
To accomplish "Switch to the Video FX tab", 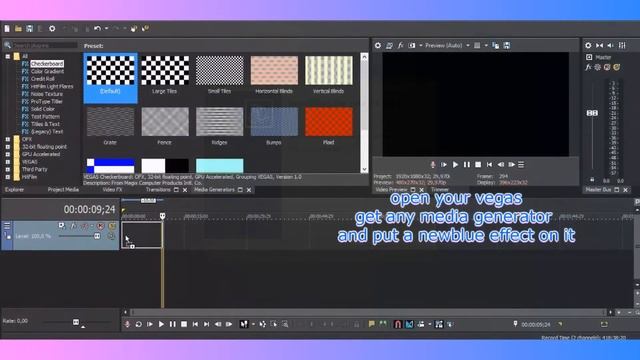I will click(112, 190).
